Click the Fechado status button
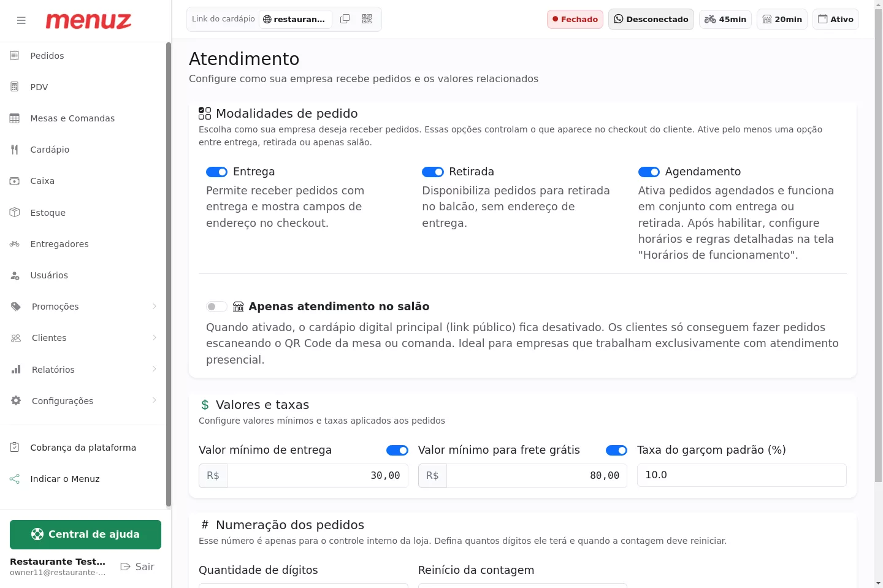Screen dimensions: 883x588 575,19
